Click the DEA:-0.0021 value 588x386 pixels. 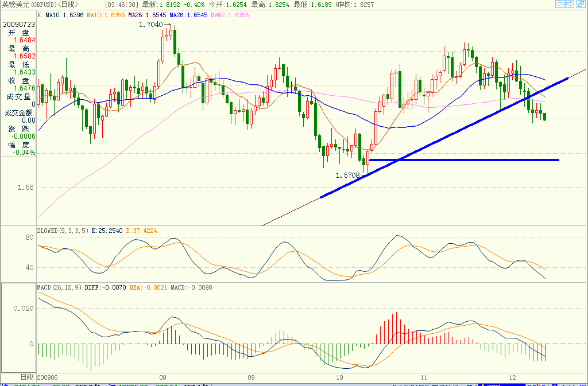click(x=148, y=287)
